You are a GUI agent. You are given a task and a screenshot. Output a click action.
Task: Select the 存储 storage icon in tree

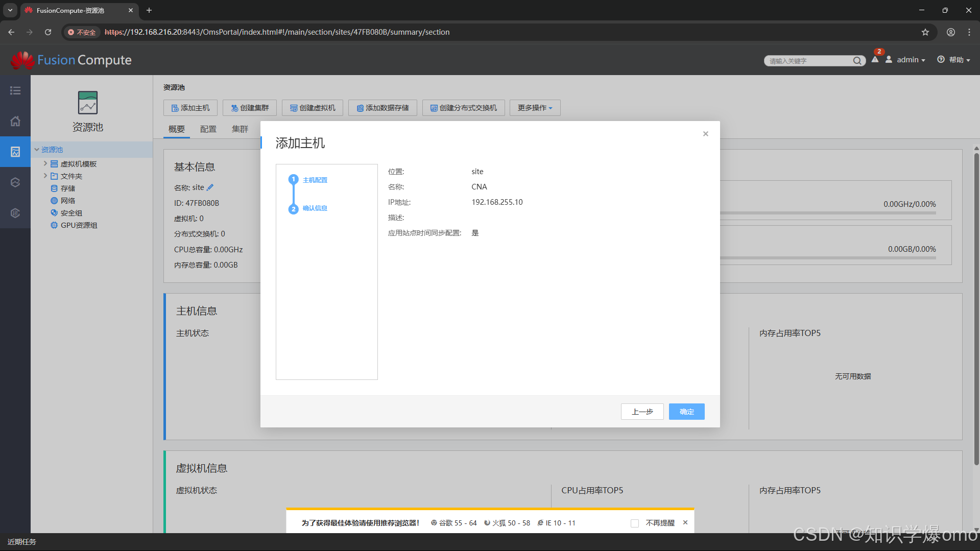point(54,188)
